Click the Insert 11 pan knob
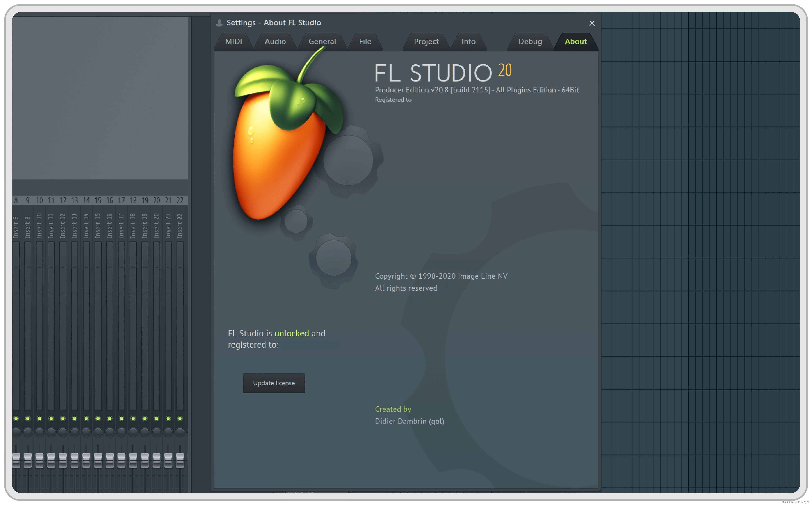 (51, 432)
